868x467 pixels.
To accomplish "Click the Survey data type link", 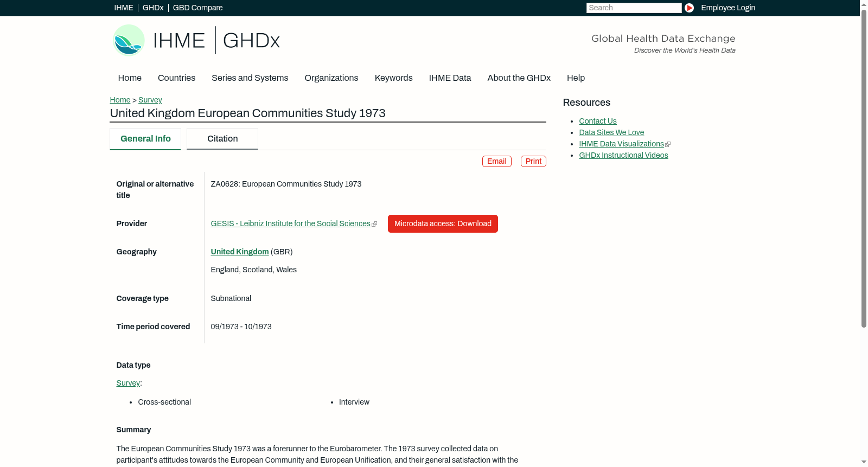I will coord(128,383).
